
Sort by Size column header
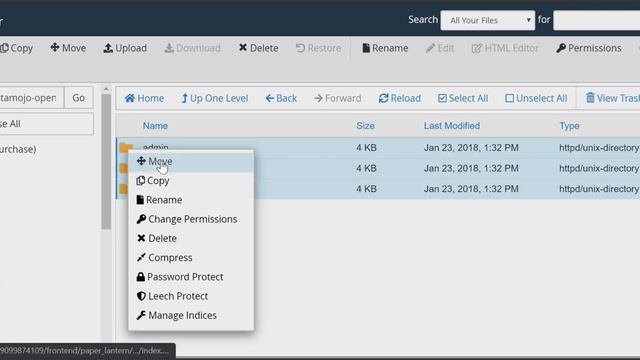point(365,126)
